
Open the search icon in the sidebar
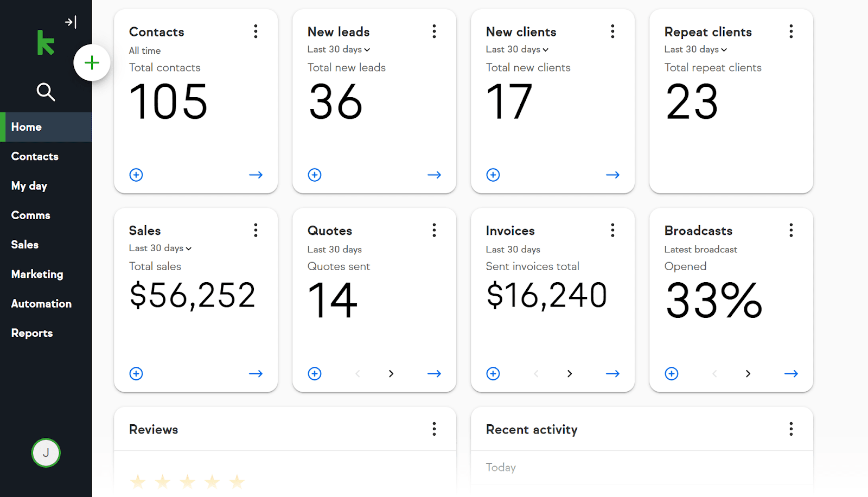(46, 92)
